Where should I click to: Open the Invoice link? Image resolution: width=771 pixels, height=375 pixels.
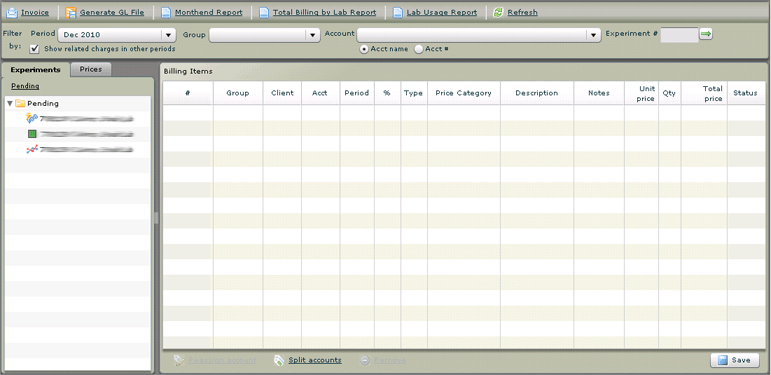click(35, 13)
